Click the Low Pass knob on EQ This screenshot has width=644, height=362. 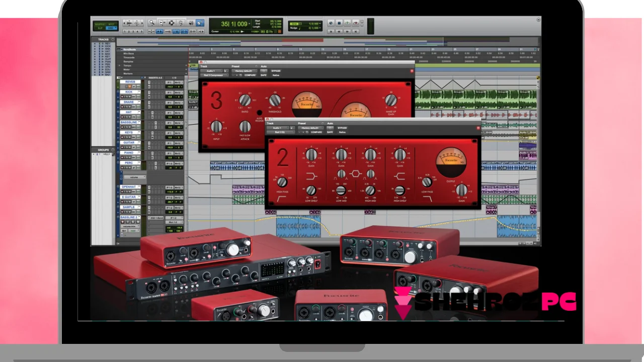(428, 182)
